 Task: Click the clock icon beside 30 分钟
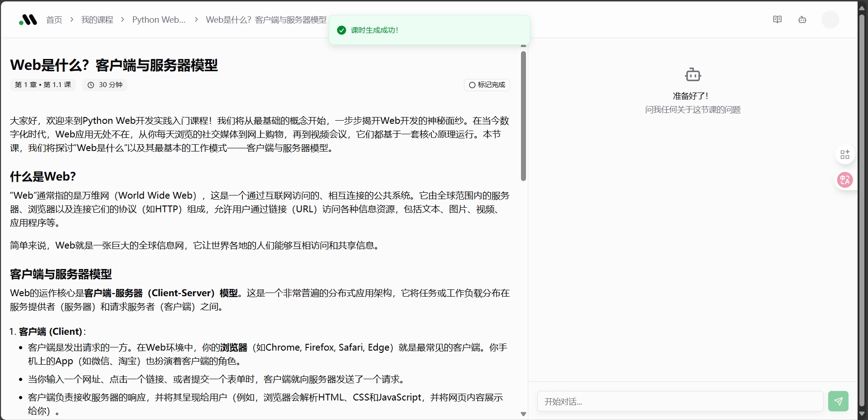coord(91,85)
